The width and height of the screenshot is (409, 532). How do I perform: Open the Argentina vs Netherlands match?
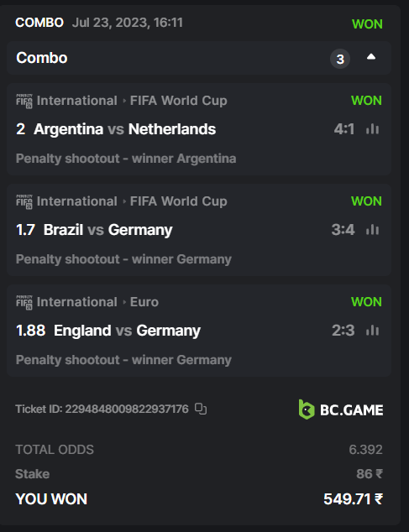[124, 129]
